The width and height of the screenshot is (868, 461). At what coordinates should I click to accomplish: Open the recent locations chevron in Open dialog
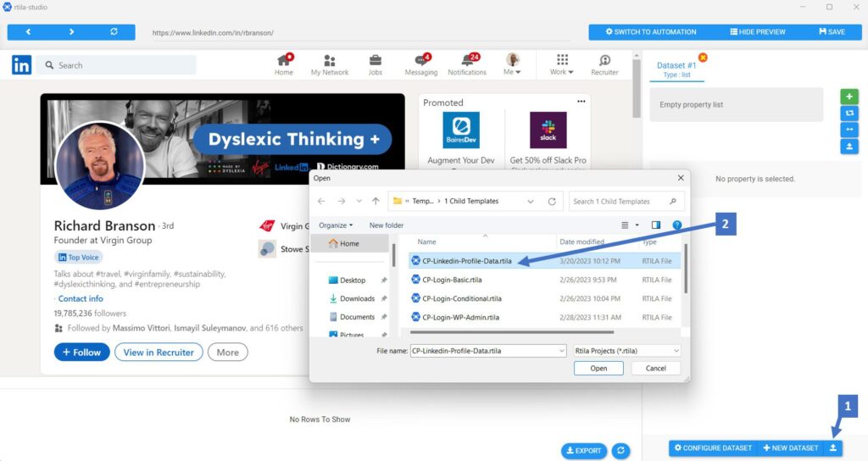pos(359,202)
